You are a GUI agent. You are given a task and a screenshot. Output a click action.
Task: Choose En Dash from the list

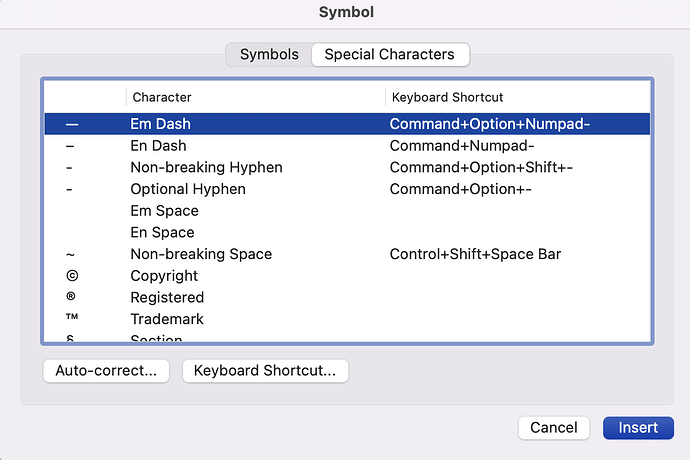[158, 146]
